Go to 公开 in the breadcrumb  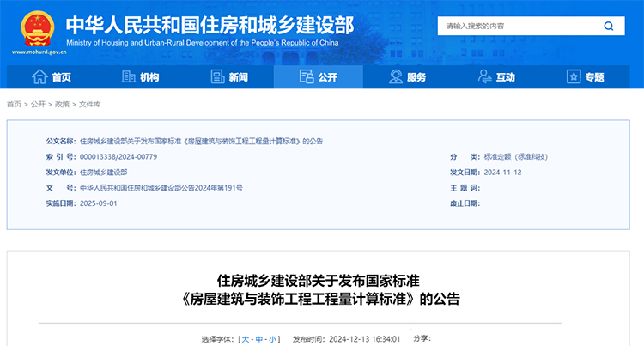(38, 104)
